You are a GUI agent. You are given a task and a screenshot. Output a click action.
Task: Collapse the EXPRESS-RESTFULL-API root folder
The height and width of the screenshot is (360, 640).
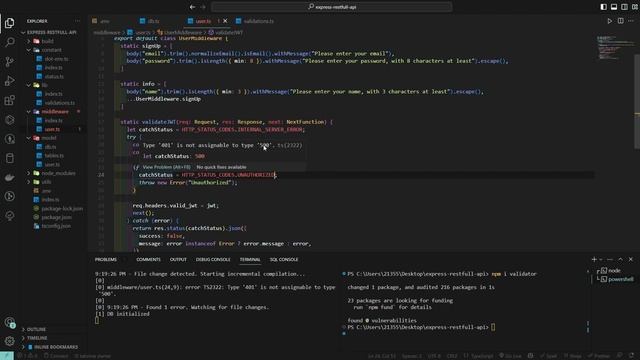pos(51,32)
